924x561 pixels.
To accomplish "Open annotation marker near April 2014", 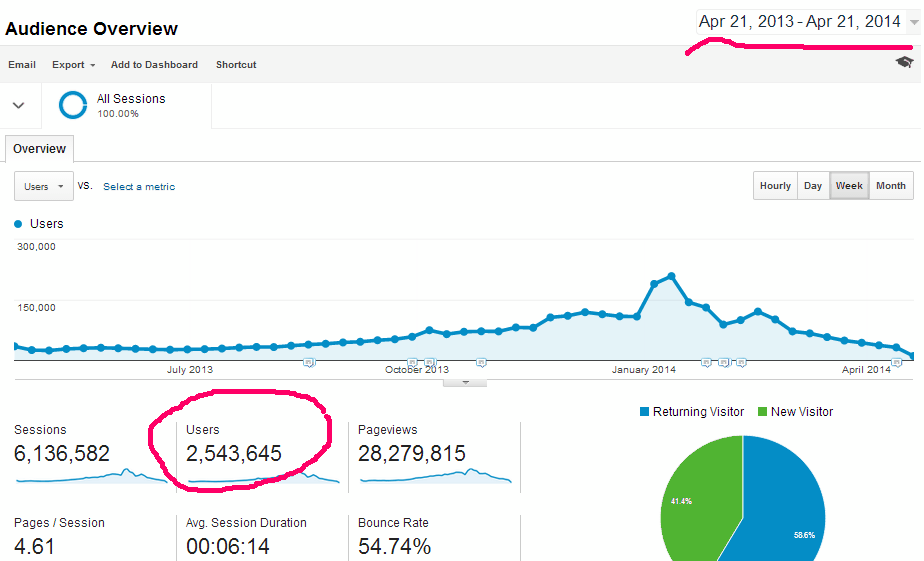I will 896,363.
